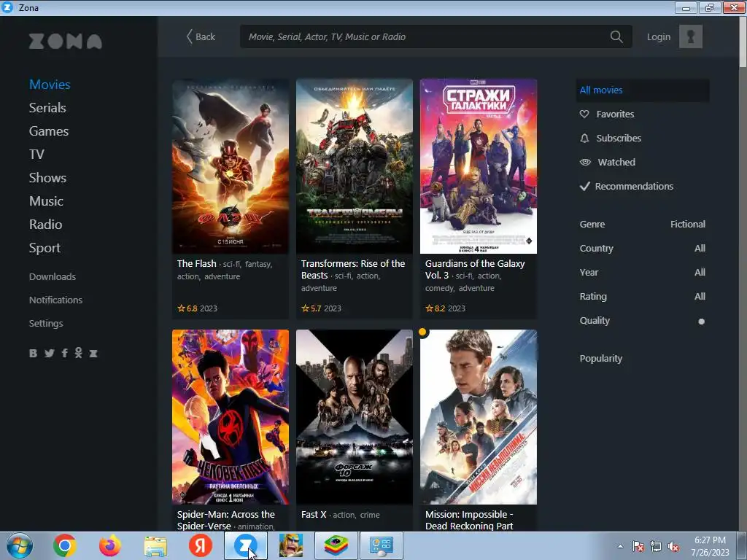Open the user profile avatar icon
747x560 pixels.
690,36
